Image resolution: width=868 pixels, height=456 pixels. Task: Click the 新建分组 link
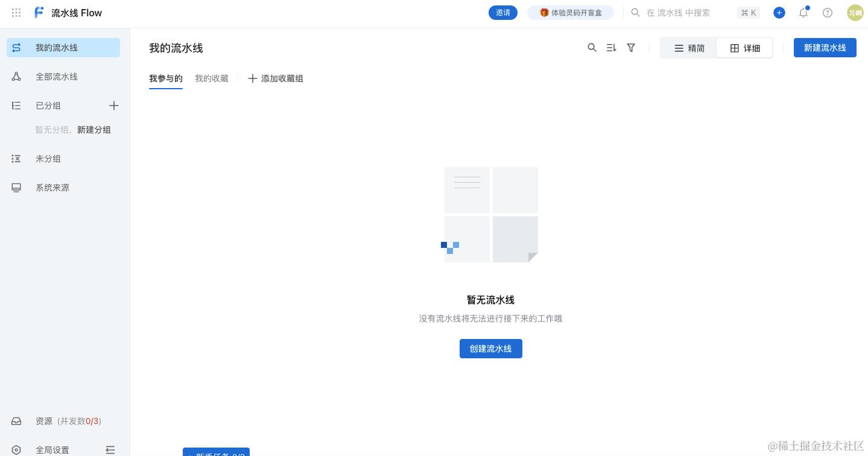pyautogui.click(x=94, y=130)
